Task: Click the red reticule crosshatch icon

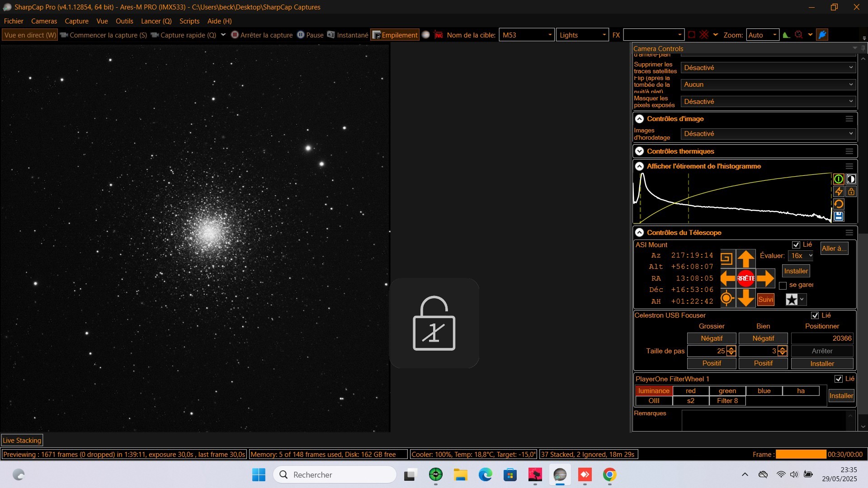Action: 704,35
